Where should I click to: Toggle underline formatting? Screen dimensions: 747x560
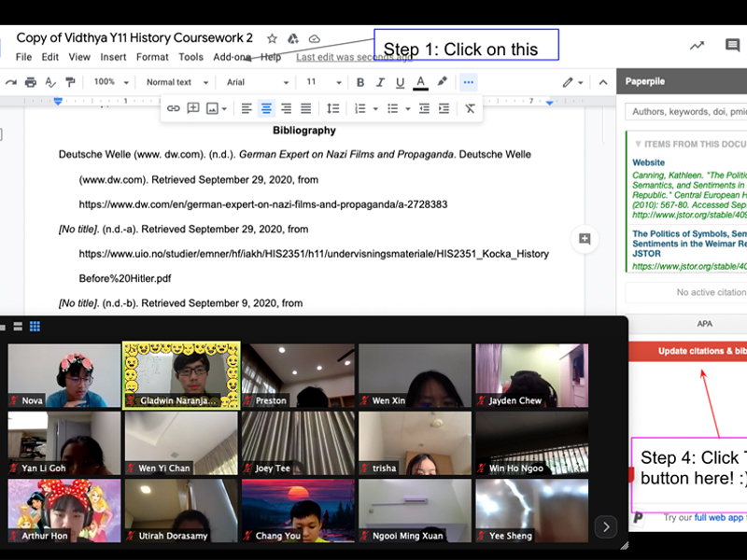(401, 83)
